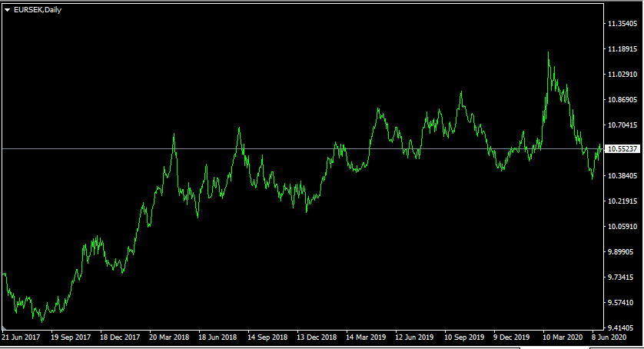Select date label 18 Dec 2017

[120, 337]
